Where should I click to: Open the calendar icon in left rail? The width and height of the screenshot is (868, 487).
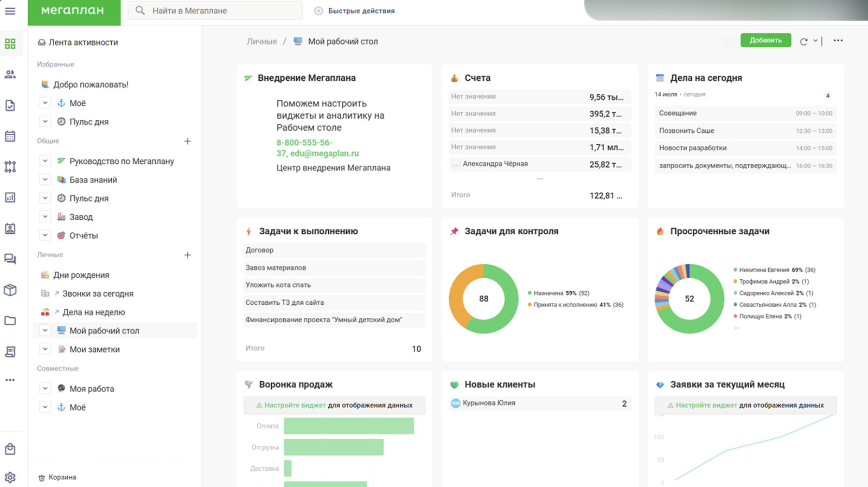[10, 136]
